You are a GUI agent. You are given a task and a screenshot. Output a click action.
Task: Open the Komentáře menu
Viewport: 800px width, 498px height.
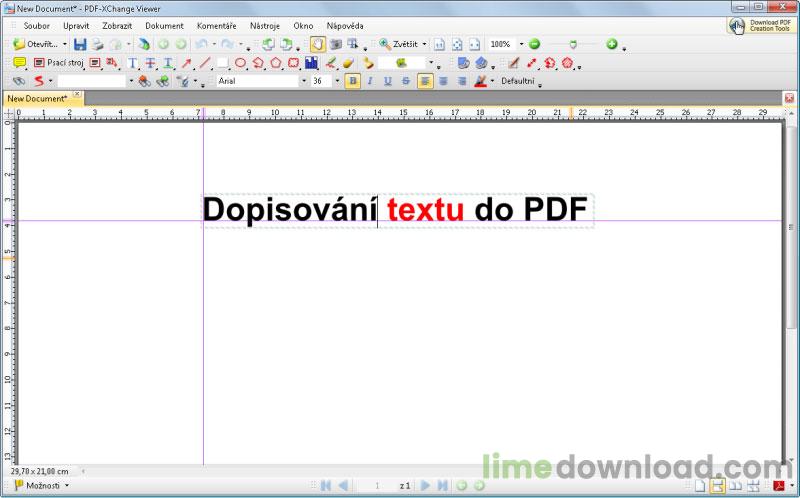(x=216, y=26)
